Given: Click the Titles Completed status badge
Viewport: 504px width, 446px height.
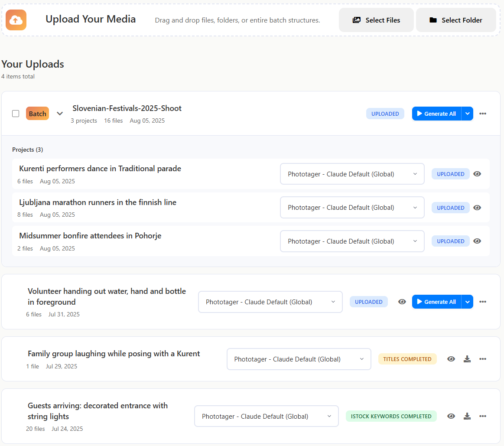Looking at the screenshot, I should click(407, 359).
